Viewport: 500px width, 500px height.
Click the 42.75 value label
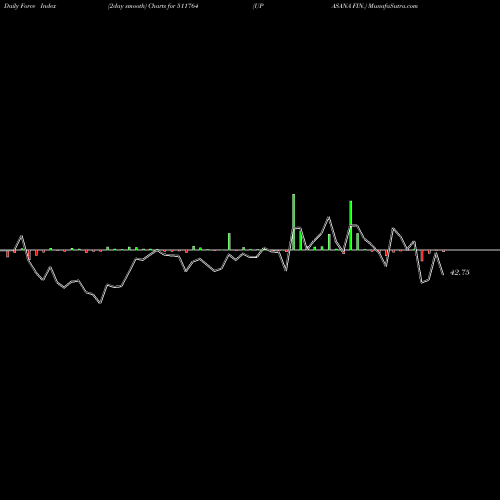(460, 272)
